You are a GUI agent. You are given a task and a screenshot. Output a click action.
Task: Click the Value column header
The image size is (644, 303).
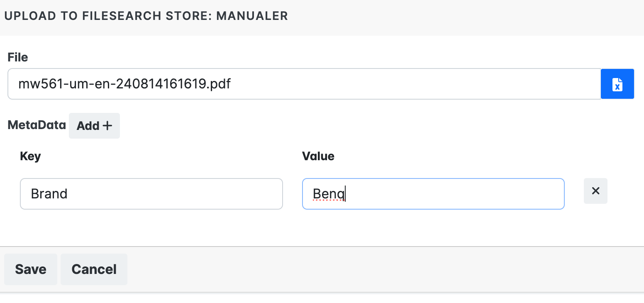pyautogui.click(x=318, y=156)
